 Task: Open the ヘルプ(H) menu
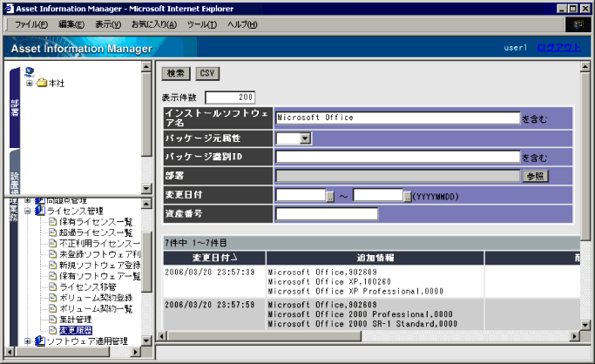point(242,24)
